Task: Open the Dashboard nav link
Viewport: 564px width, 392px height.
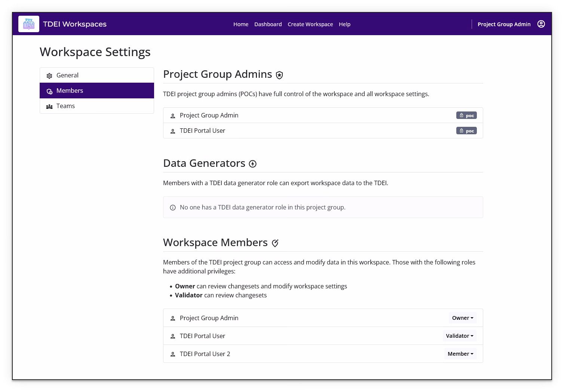Action: pyautogui.click(x=268, y=24)
